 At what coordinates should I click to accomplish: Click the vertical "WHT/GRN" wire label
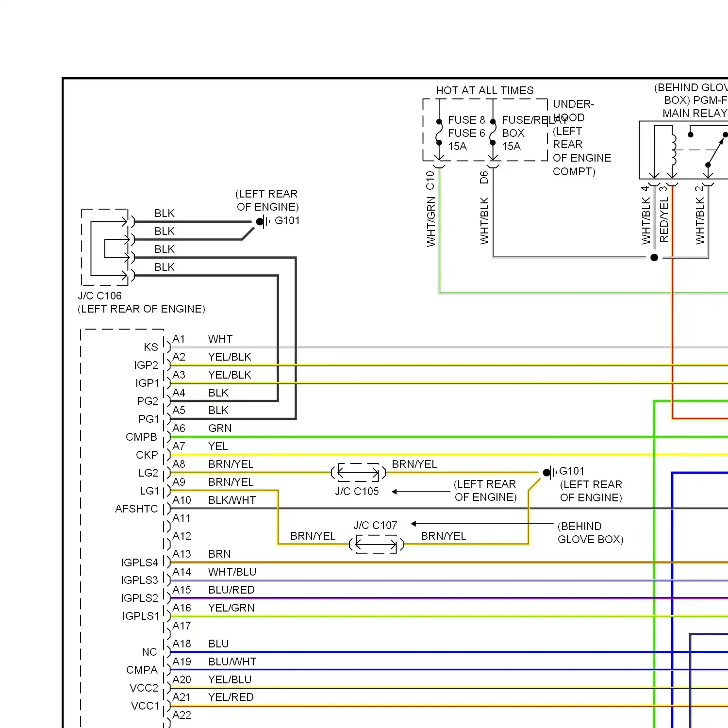[x=431, y=222]
